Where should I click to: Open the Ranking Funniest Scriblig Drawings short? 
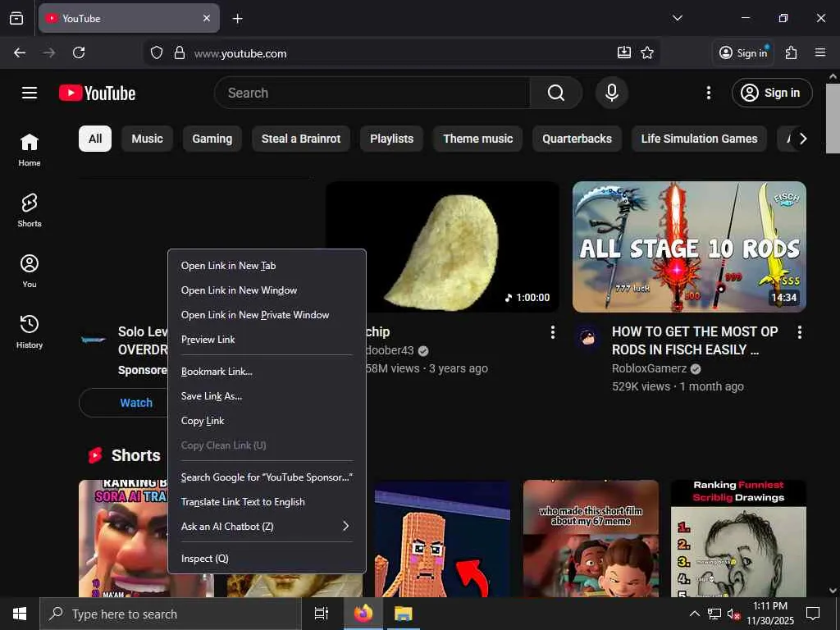738,538
